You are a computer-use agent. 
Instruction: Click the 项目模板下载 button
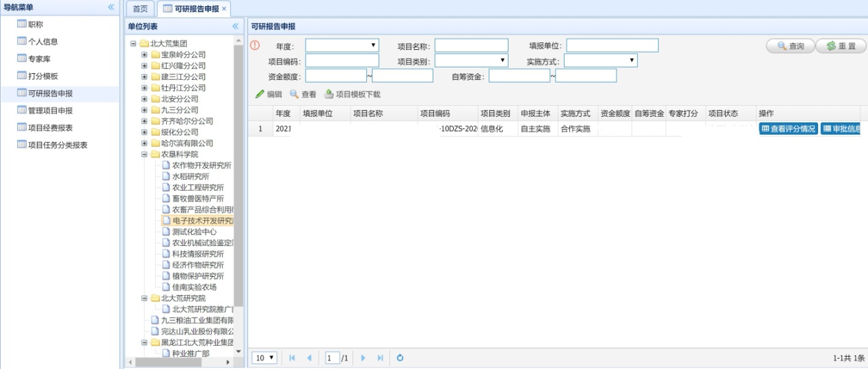click(352, 94)
